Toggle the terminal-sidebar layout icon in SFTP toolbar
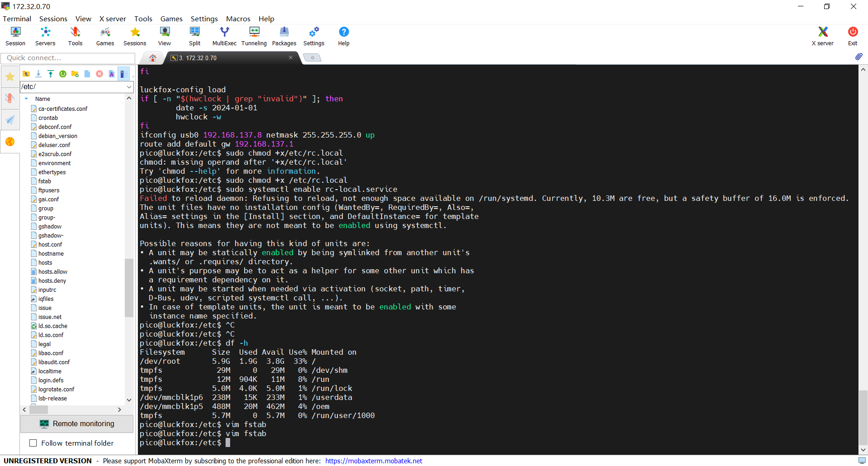 click(x=123, y=74)
